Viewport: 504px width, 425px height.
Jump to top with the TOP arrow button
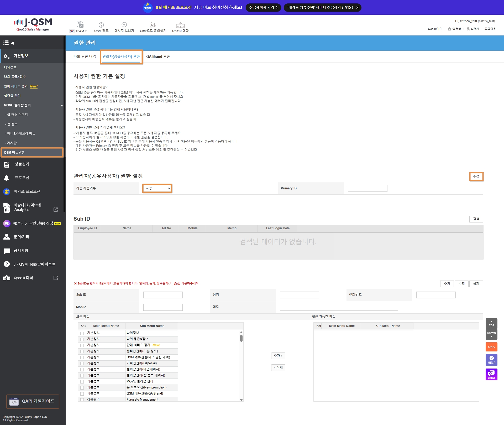pyautogui.click(x=491, y=323)
